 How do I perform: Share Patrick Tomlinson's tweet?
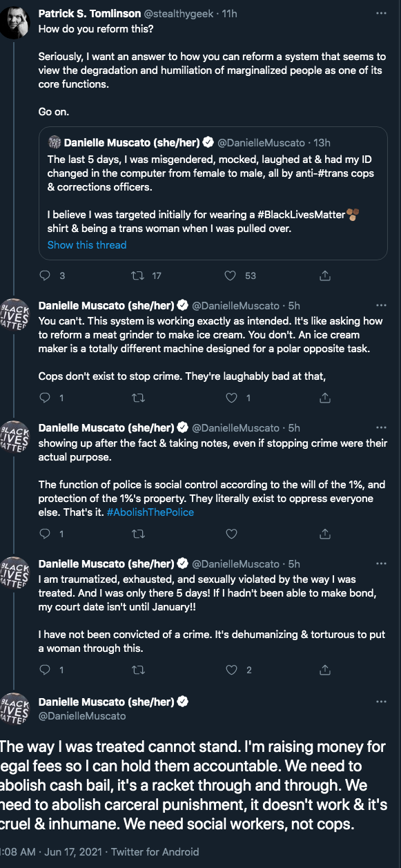(x=324, y=276)
